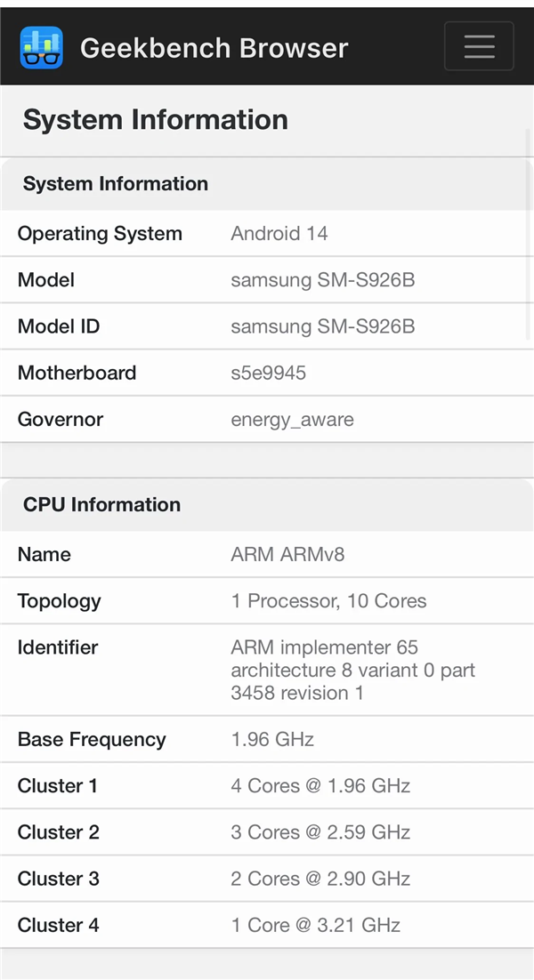The image size is (534, 980).
Task: Click the System Information page heading
Action: point(154,119)
